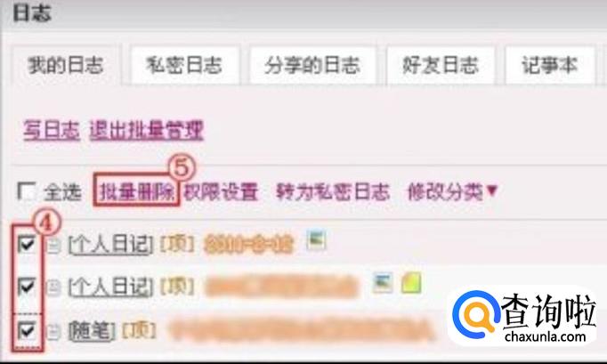Switch to the 私密日志 tab
Image resolution: width=607 pixels, height=364 pixels.
click(184, 65)
